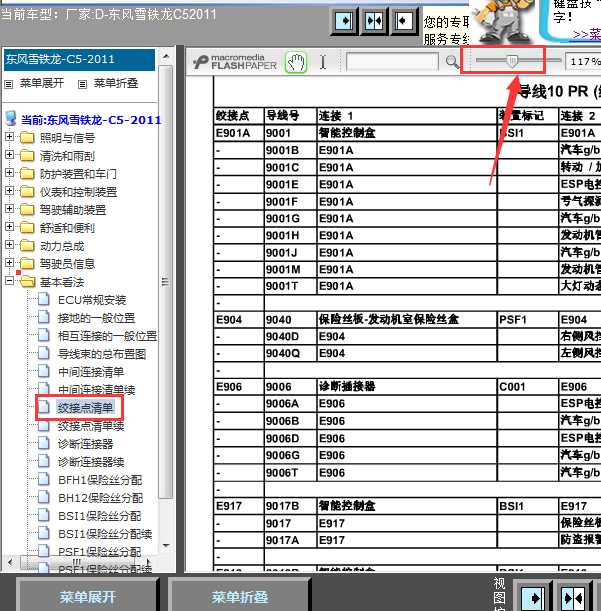This screenshot has height=611, width=601.
Task: Click sidebar scrollbar down arrow
Action: pyautogui.click(x=166, y=546)
